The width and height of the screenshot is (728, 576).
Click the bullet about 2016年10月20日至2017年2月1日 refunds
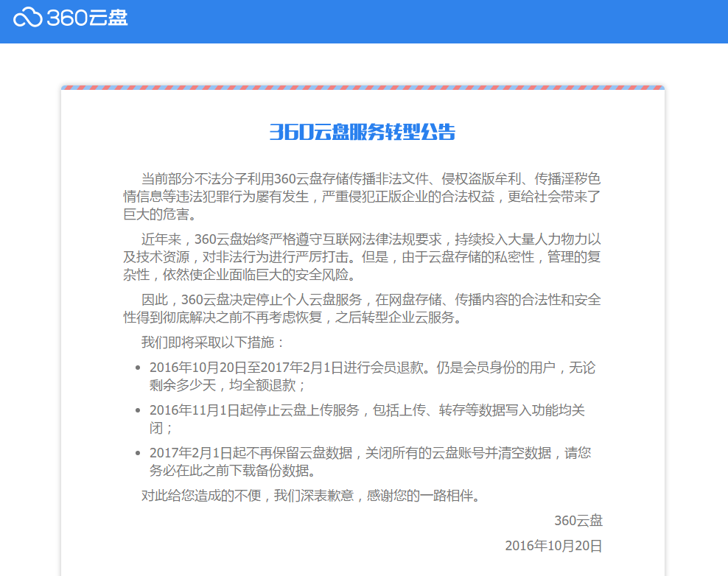[x=372, y=376]
